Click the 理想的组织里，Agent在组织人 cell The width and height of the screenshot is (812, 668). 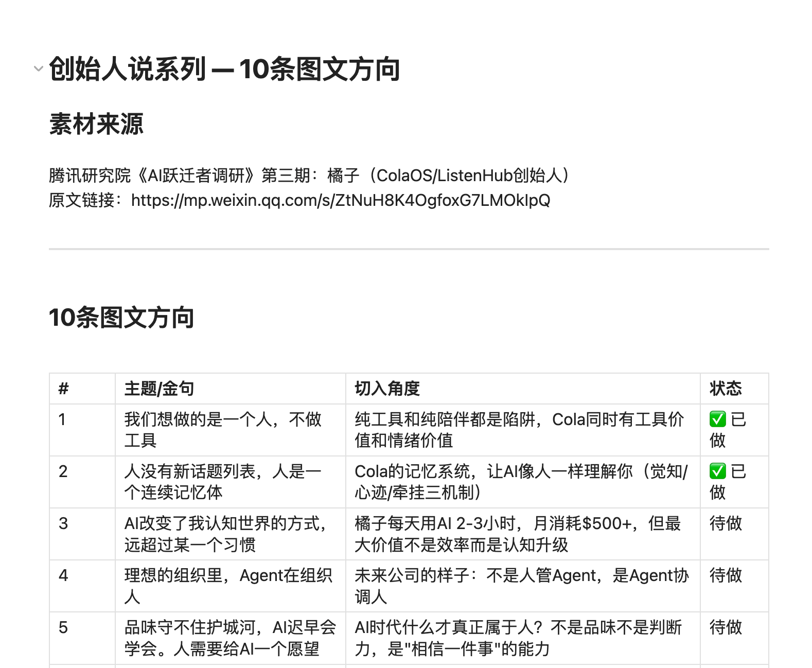coord(231,586)
